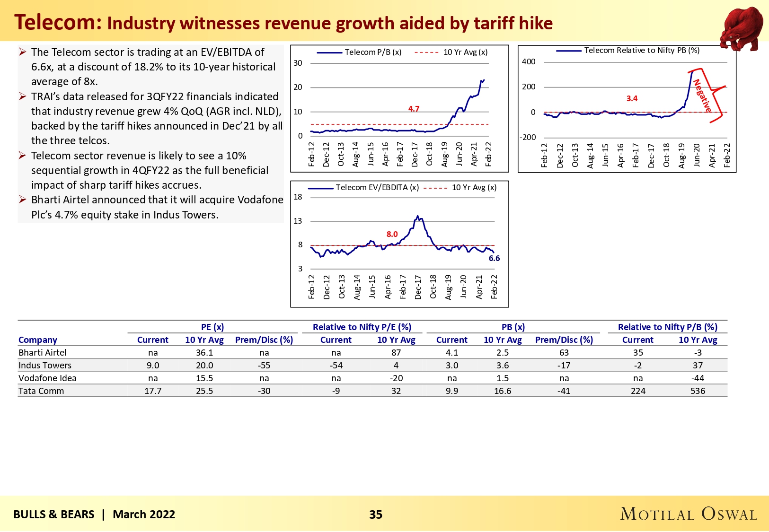This screenshot has height=532, width=769.
Task: Click the Motilal Oswal logo text
Action: click(689, 514)
